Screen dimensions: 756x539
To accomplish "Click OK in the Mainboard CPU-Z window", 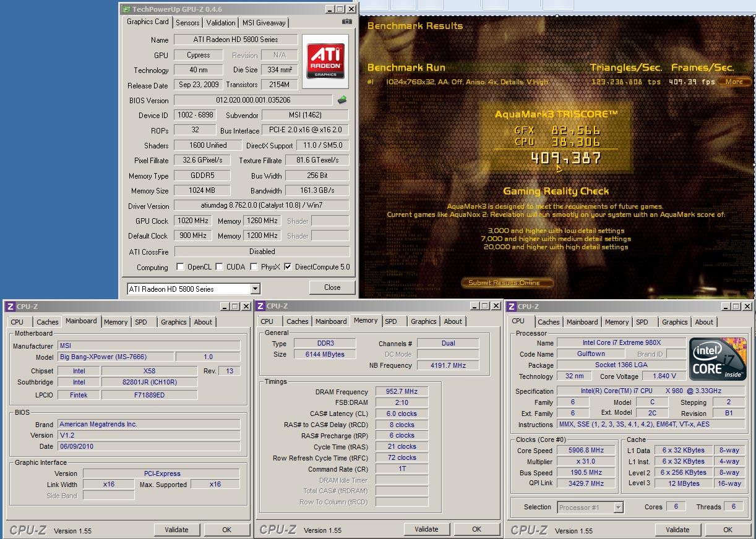I will (227, 530).
